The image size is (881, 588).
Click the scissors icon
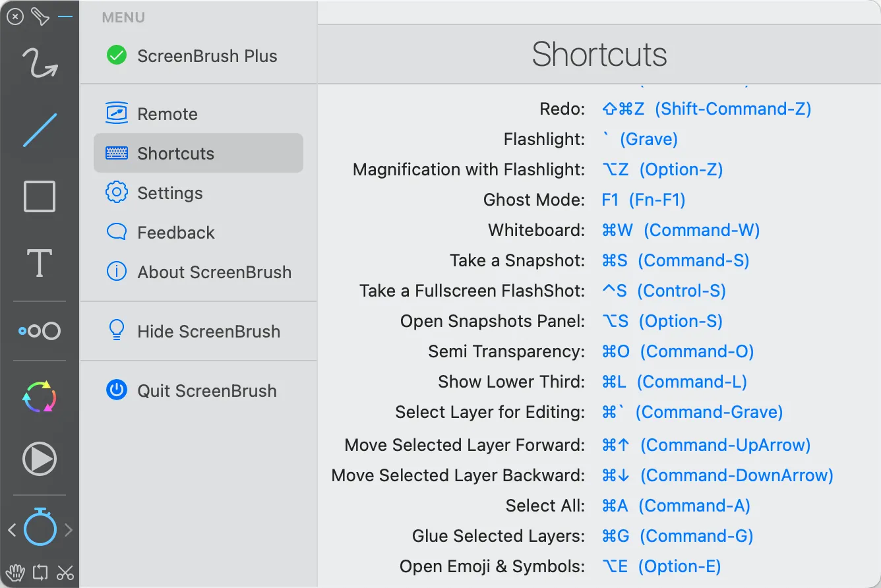[x=65, y=572]
